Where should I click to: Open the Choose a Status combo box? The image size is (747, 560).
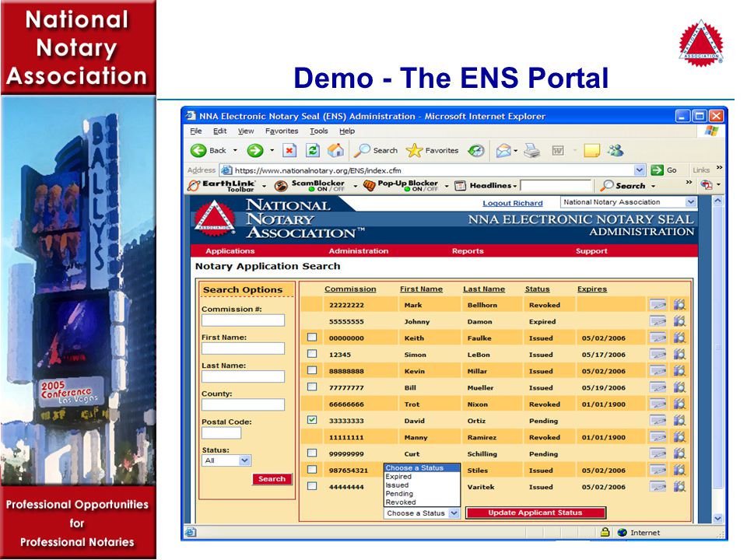(x=422, y=513)
